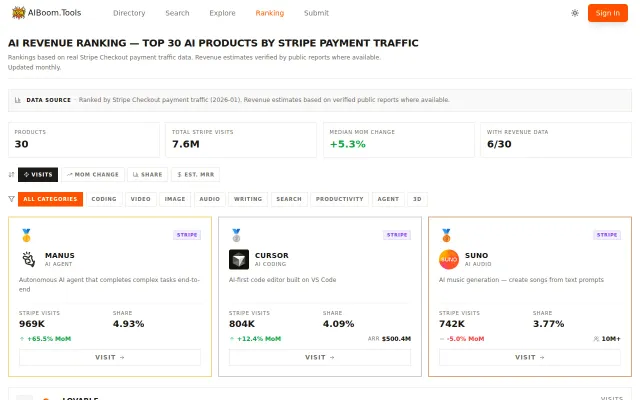
Task: Click the 742K Stripe visits value
Action: click(x=452, y=324)
